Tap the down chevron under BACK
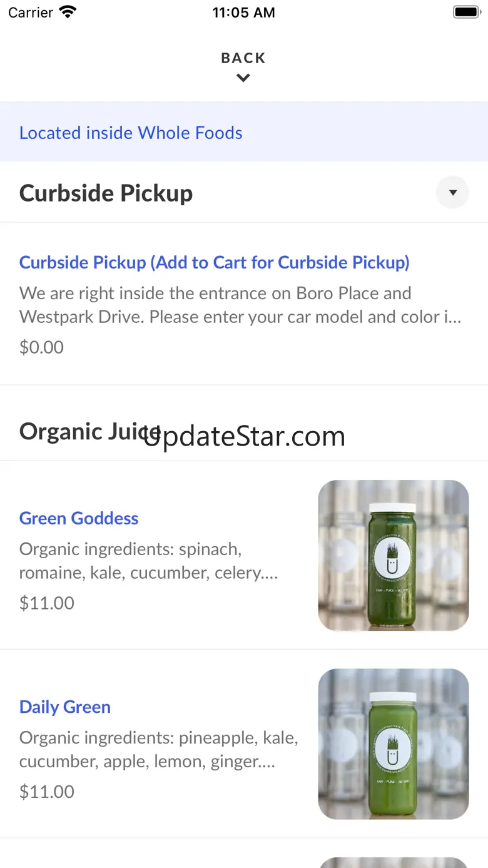488x868 pixels. [243, 78]
